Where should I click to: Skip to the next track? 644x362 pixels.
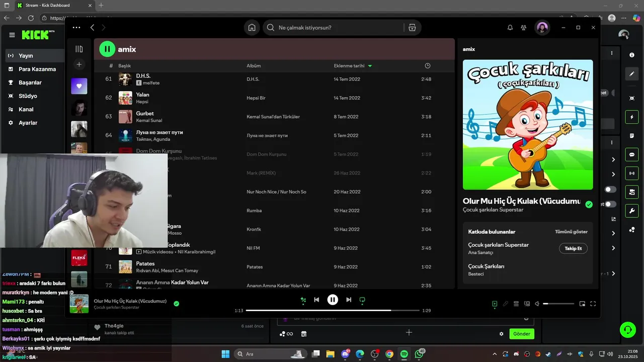[349, 300]
